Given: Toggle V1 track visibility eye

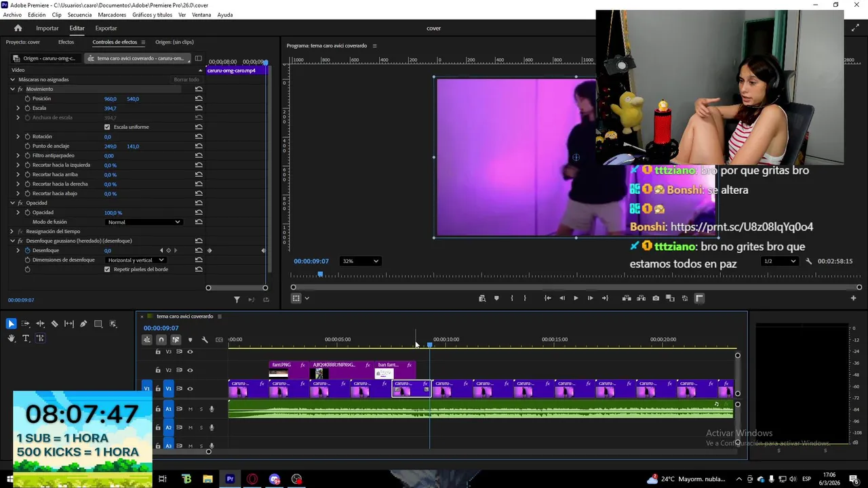Looking at the screenshot, I should click(190, 388).
